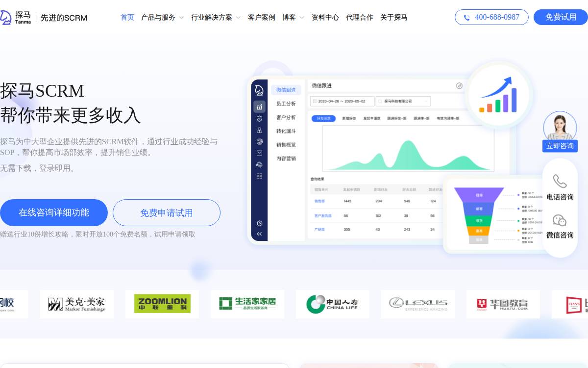Click the 中国人寿 China Life logo
The width and height of the screenshot is (588, 368).
click(333, 304)
